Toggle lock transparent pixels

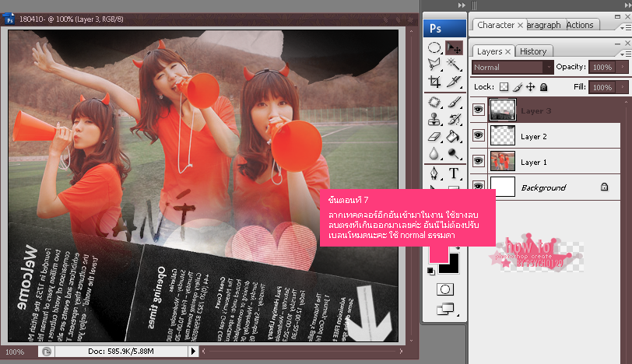(x=504, y=87)
